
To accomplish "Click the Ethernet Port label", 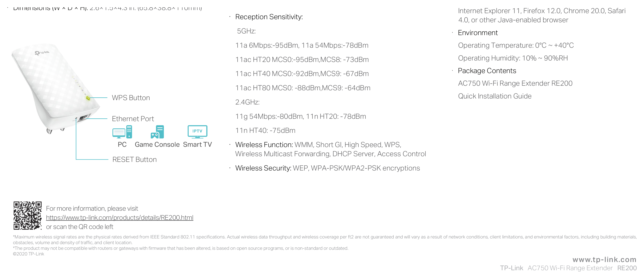I will tap(133, 119).
